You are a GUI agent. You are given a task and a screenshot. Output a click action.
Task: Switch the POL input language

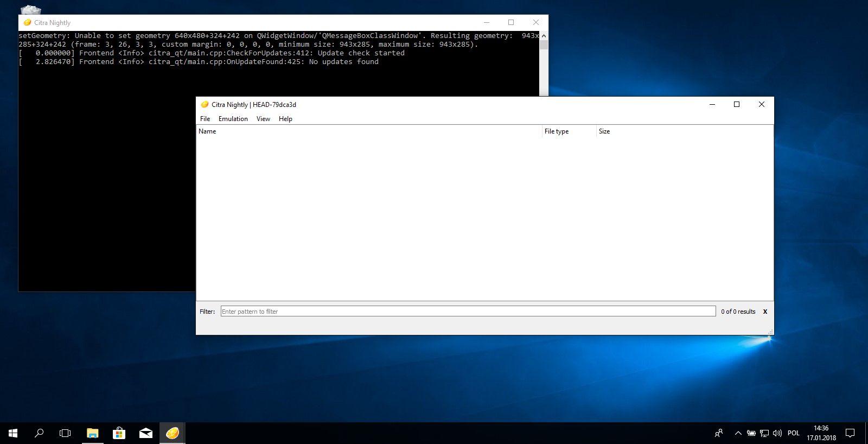794,433
